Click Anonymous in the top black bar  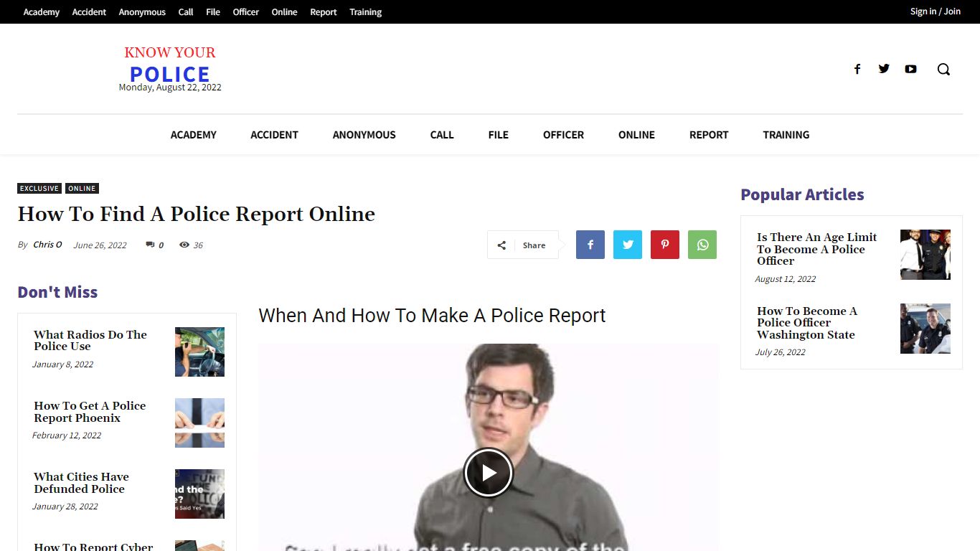[142, 12]
